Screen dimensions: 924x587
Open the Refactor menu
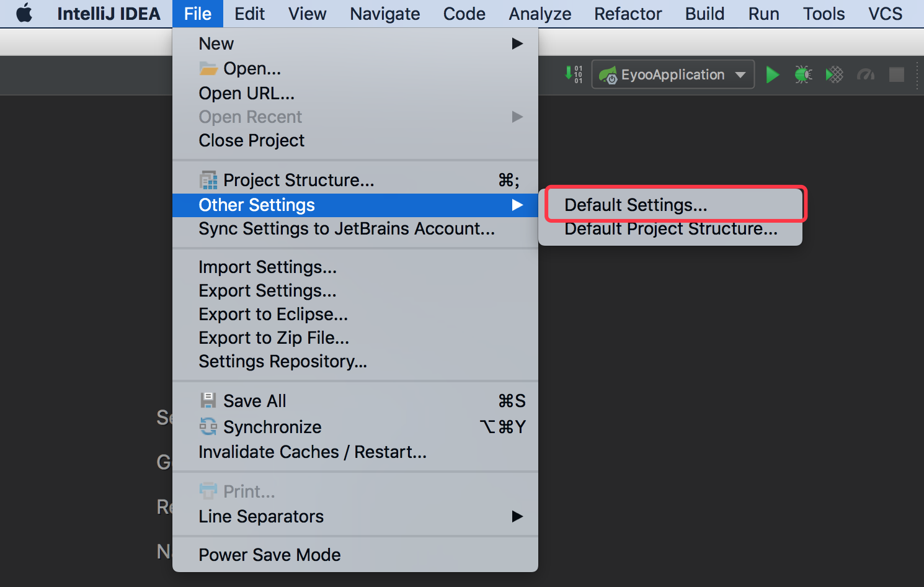(x=628, y=14)
